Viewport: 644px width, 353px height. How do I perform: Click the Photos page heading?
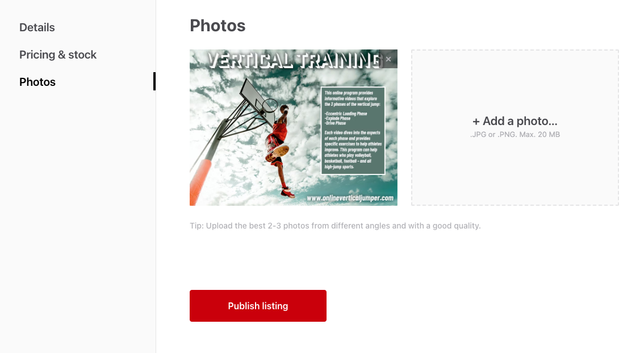[x=218, y=26]
